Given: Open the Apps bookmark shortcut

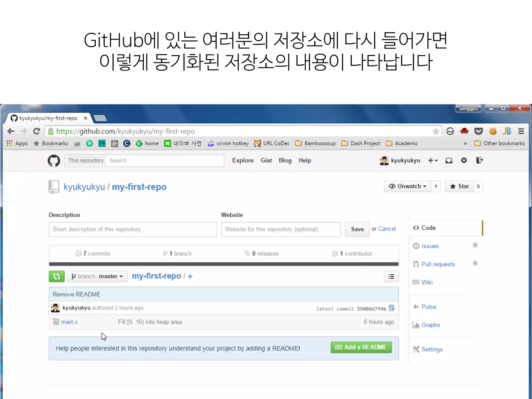Looking at the screenshot, I should tap(17, 143).
